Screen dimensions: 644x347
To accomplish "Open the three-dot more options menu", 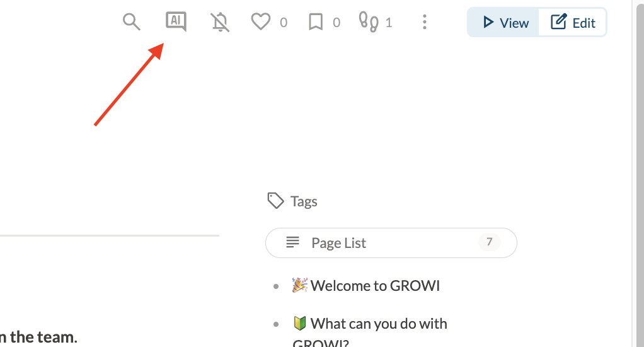I will pos(425,22).
